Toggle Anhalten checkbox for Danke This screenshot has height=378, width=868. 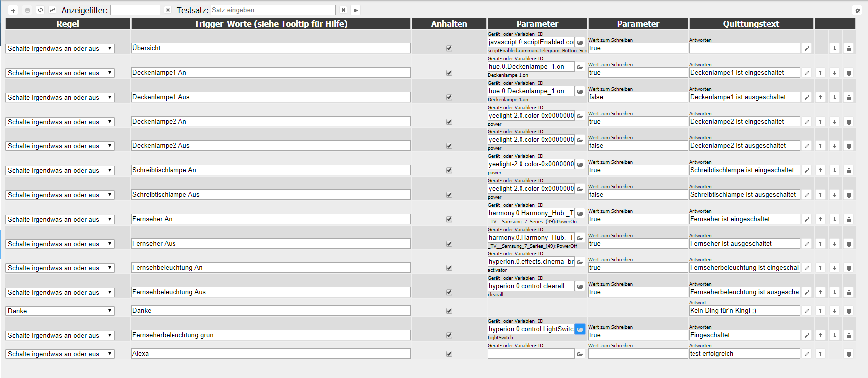(449, 311)
